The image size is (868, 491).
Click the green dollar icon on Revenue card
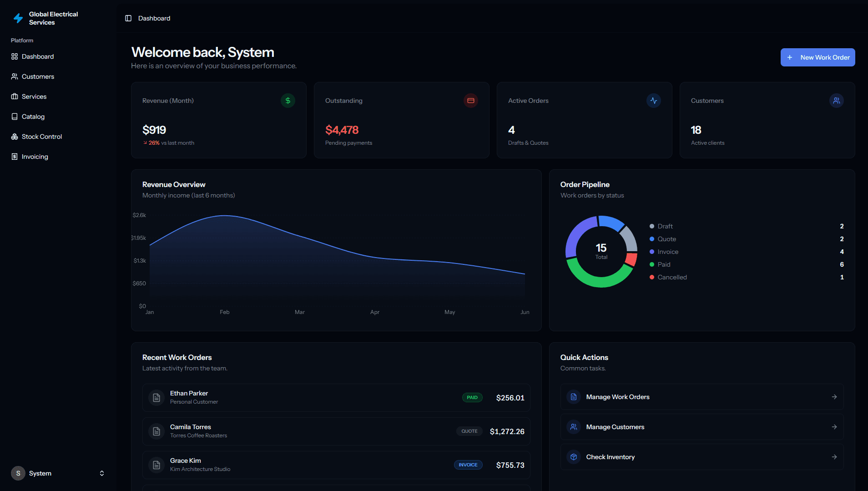(x=288, y=101)
